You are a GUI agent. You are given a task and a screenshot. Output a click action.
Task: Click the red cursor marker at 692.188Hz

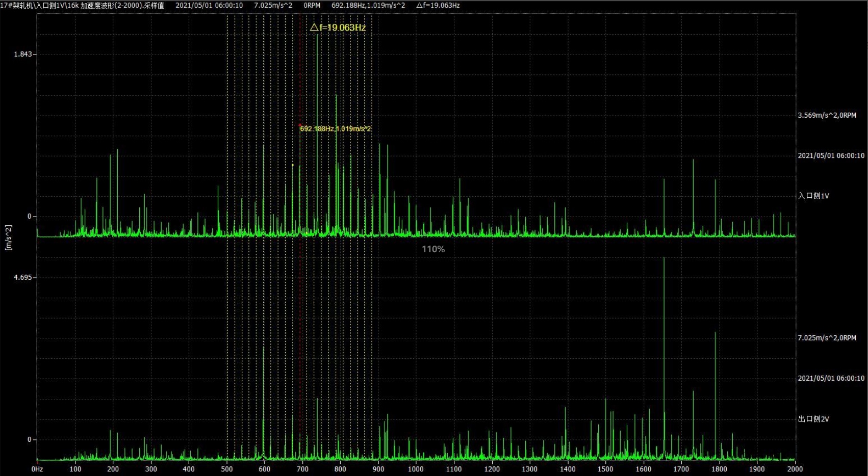[299, 125]
